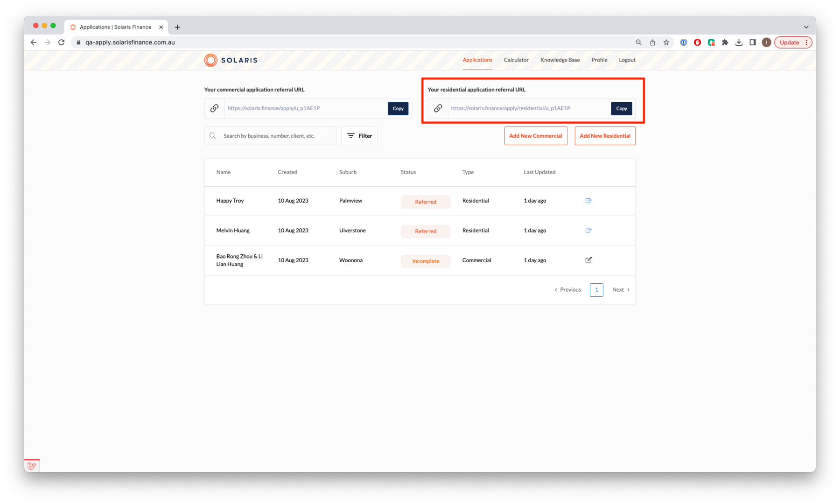This screenshot has width=840, height=504.
Task: Select page 1 in pagination
Action: click(596, 290)
